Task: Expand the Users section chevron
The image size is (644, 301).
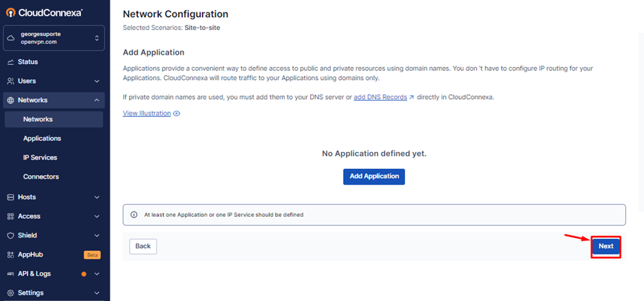Action: coord(97,81)
